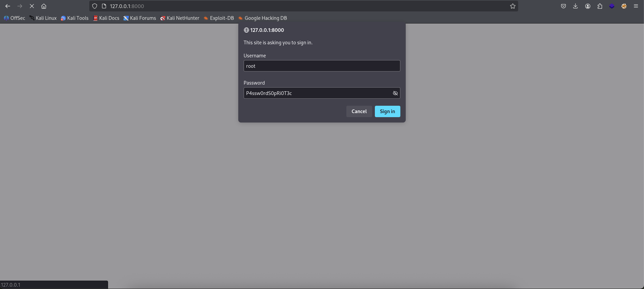
Task: Go back using the back arrow
Action: coord(8,6)
